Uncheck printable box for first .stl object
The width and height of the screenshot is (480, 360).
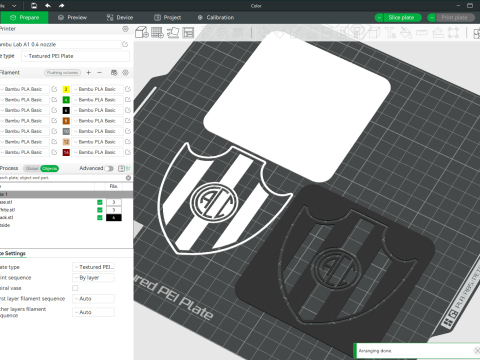point(99,202)
